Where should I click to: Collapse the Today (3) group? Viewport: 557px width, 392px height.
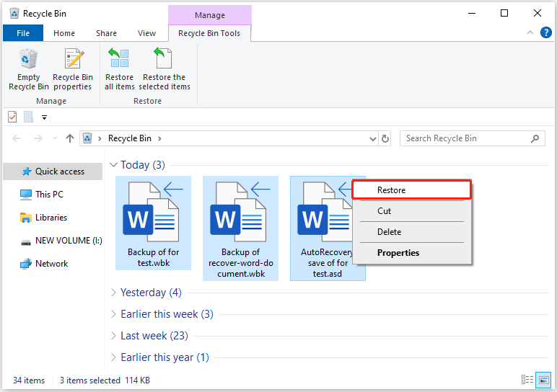pyautogui.click(x=113, y=164)
